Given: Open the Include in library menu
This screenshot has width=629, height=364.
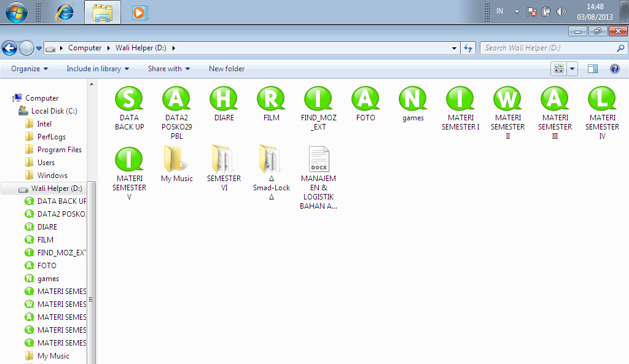Looking at the screenshot, I should pos(98,69).
